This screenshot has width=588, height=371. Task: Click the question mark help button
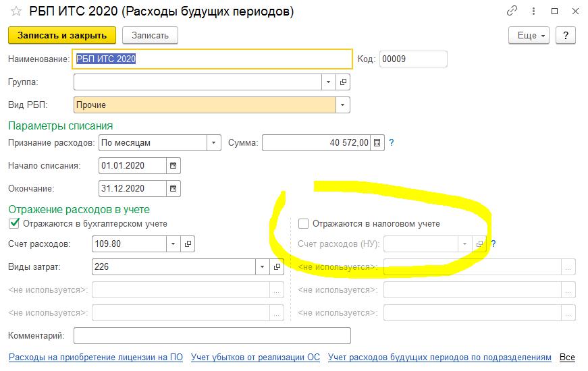[565, 35]
